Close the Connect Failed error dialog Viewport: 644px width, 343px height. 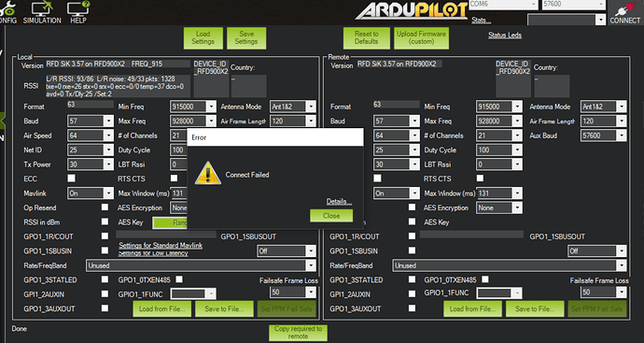tap(331, 216)
